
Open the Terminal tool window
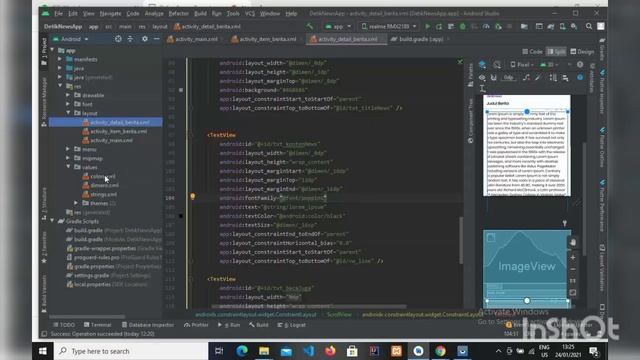98,325
